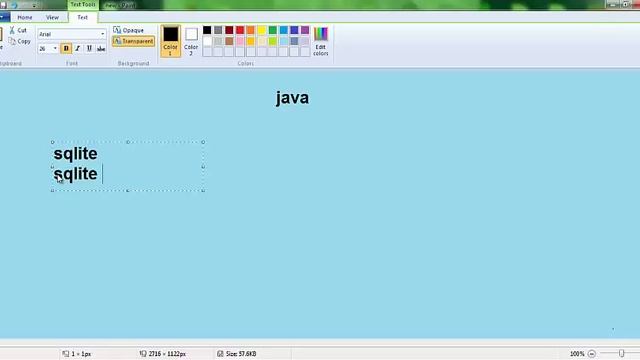Open the Edit colors dialog
Viewport: 640px width, 360px height.
pyautogui.click(x=320, y=41)
